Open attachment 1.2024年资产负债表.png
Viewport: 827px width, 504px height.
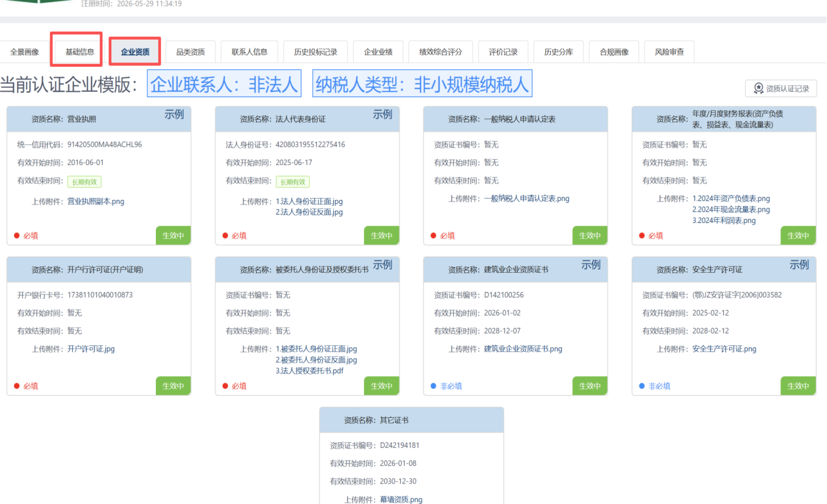pos(731,199)
